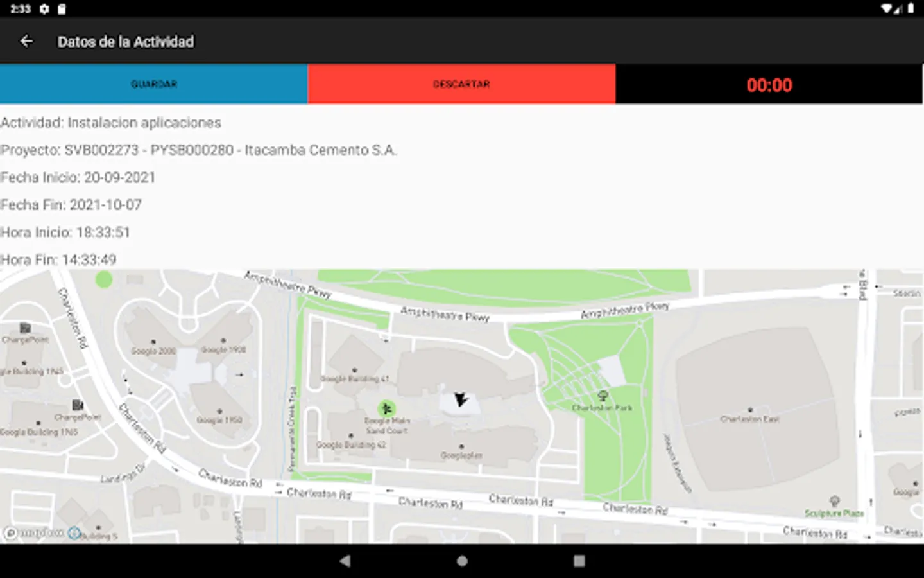Tap the 00:00 timer display
The height and width of the screenshot is (578, 924).
769,85
